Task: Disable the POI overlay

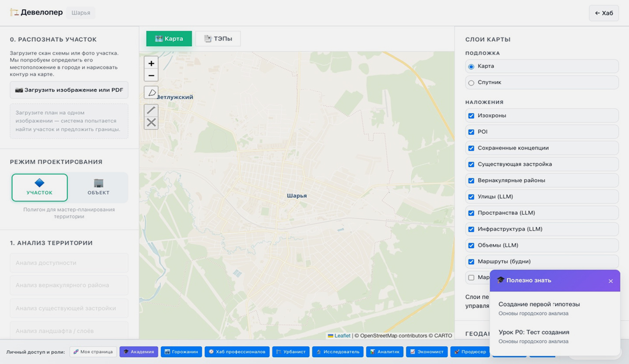Action: coord(471,132)
